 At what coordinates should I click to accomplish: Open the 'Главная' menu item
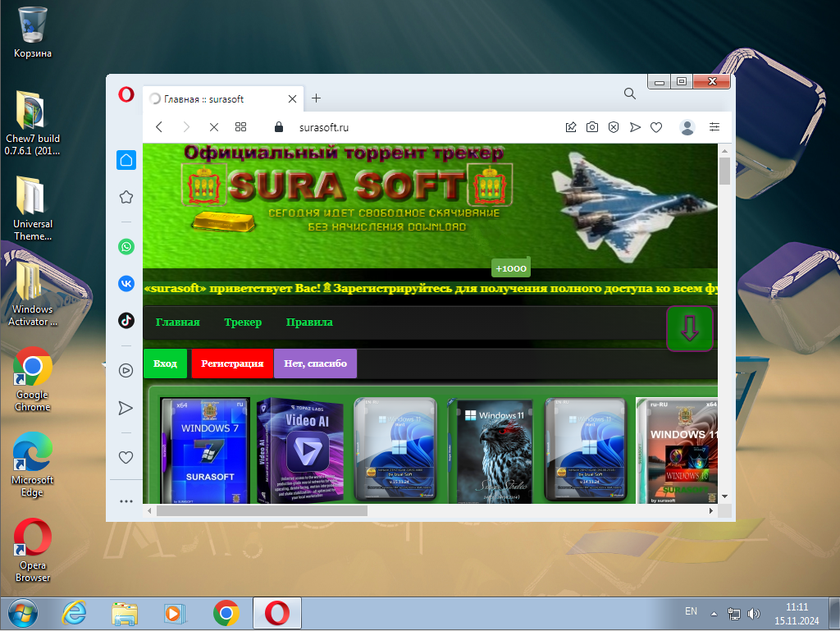177,322
